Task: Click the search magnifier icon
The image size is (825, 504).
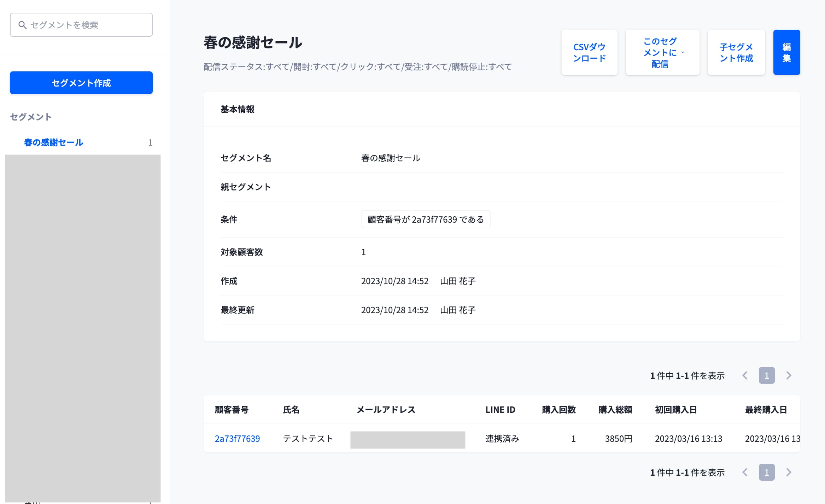Action: coord(22,25)
